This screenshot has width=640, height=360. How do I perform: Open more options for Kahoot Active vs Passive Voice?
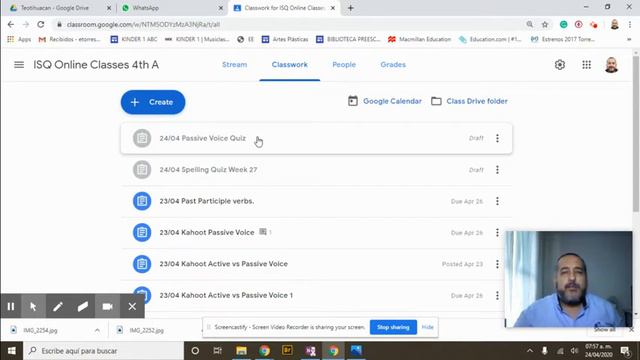(x=497, y=264)
